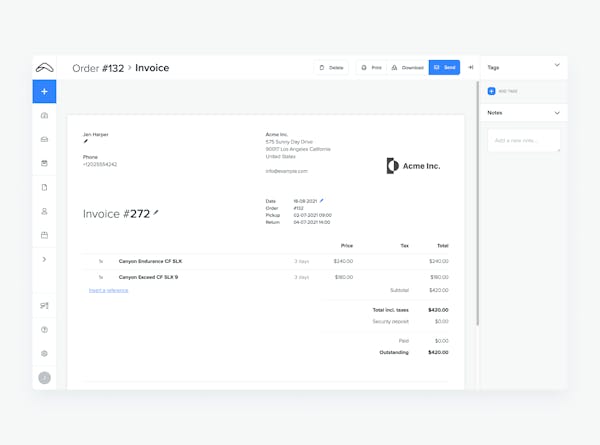Click the Delete button
The height and width of the screenshot is (445, 600).
pos(331,68)
